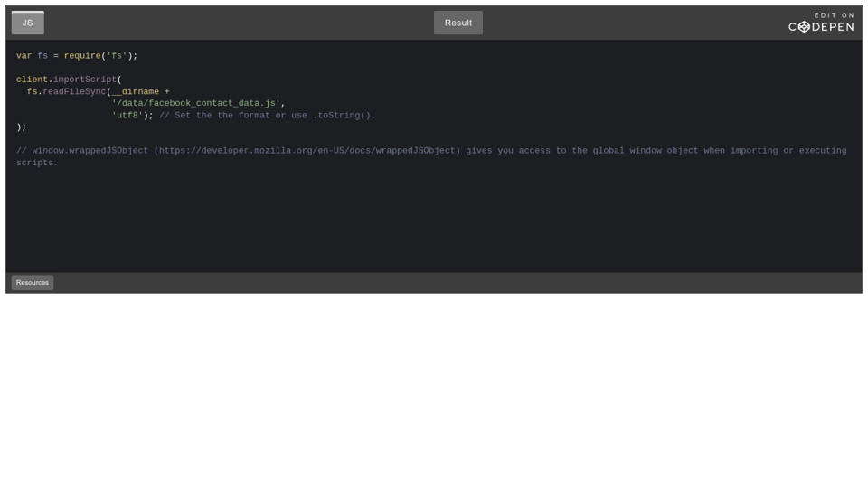
Task: Click the facebook_contact_data.js path string
Action: [x=196, y=103]
